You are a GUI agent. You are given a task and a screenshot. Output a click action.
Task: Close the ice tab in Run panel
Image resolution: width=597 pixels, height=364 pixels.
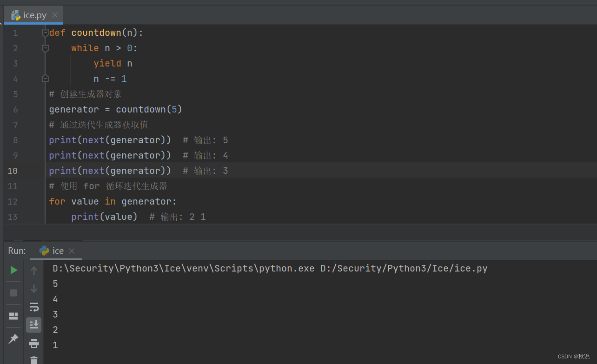[72, 251]
